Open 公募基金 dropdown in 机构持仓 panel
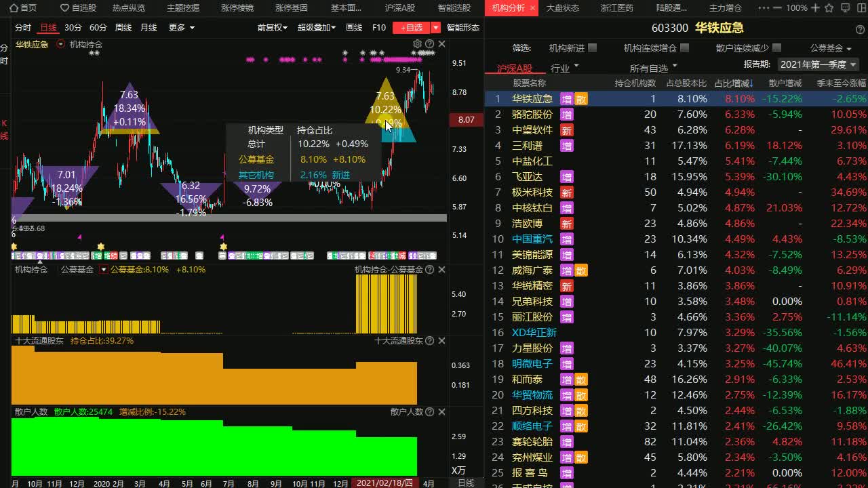 click(104, 269)
